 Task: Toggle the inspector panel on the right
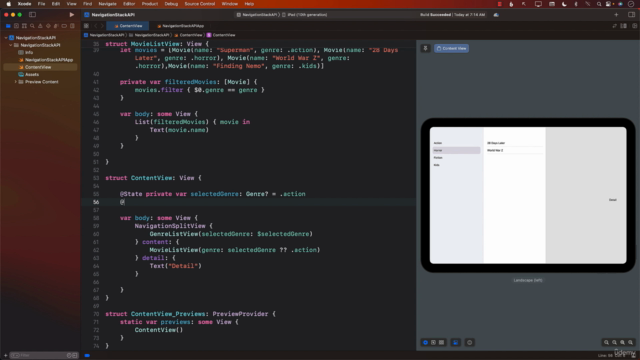(x=631, y=15)
